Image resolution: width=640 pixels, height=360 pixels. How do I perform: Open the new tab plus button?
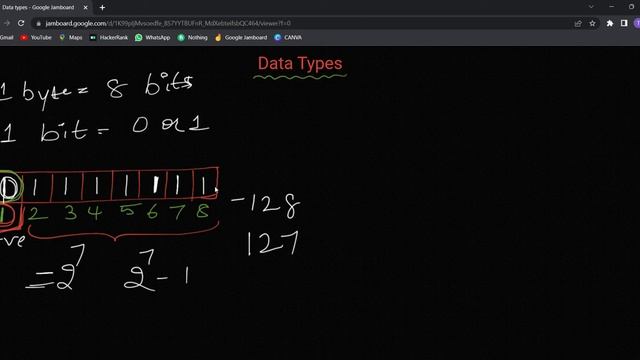tap(102, 7)
